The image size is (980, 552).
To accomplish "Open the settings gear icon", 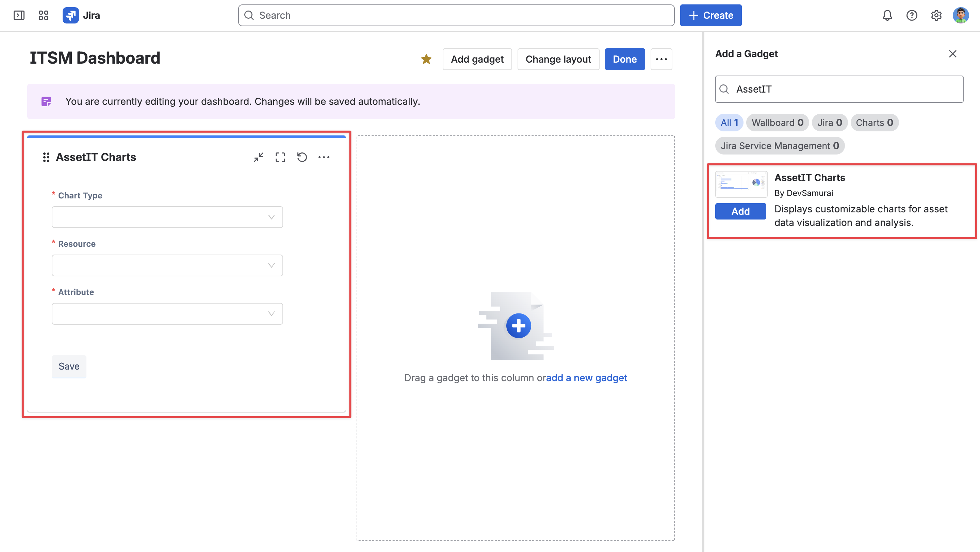I will pyautogui.click(x=936, y=15).
